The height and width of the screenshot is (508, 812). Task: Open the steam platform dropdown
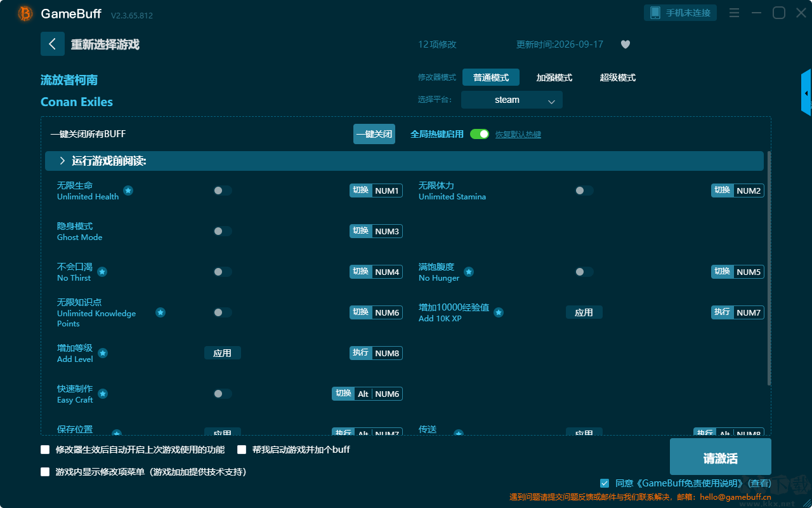click(512, 100)
